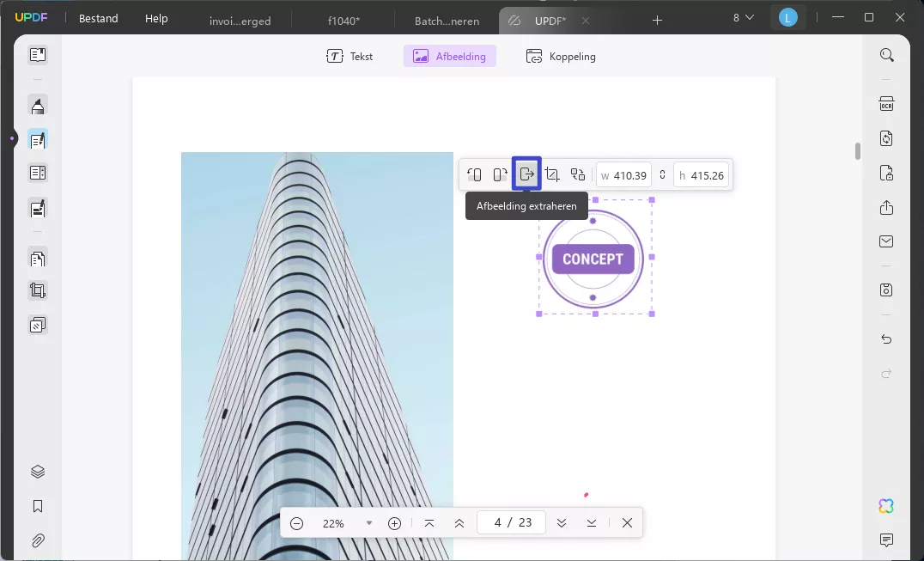Image resolution: width=924 pixels, height=561 pixels.
Task: Open the Bestand menu
Action: (99, 18)
